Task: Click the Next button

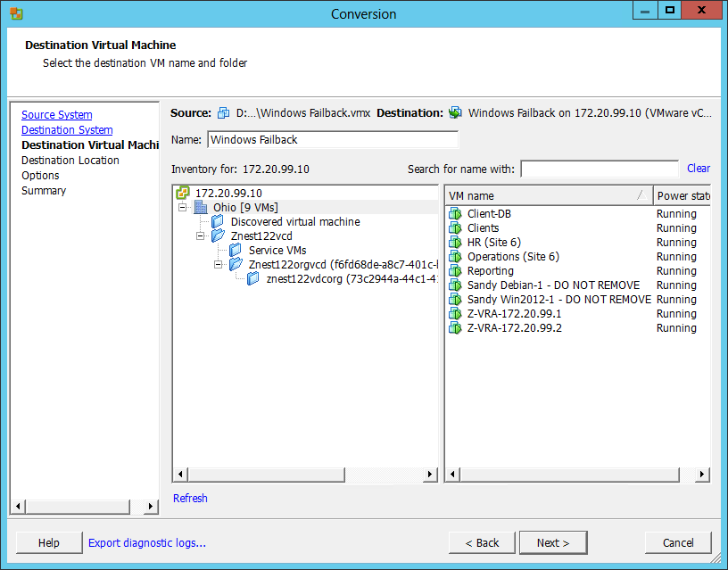Action: 553,542
